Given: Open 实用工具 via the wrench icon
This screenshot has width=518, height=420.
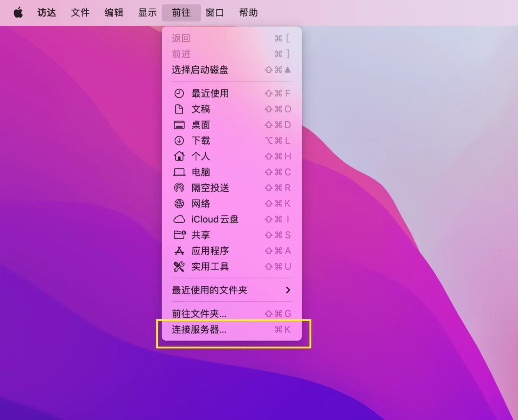Looking at the screenshot, I should [x=179, y=266].
